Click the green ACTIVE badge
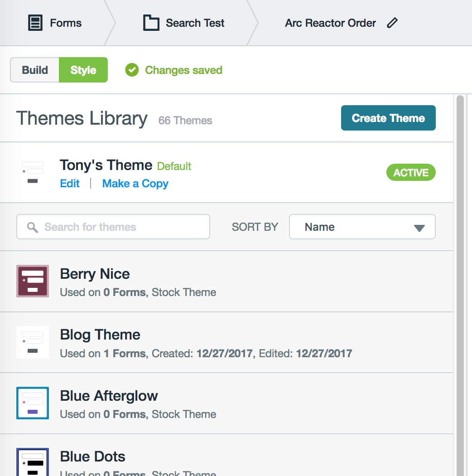The width and height of the screenshot is (472, 476). click(410, 173)
